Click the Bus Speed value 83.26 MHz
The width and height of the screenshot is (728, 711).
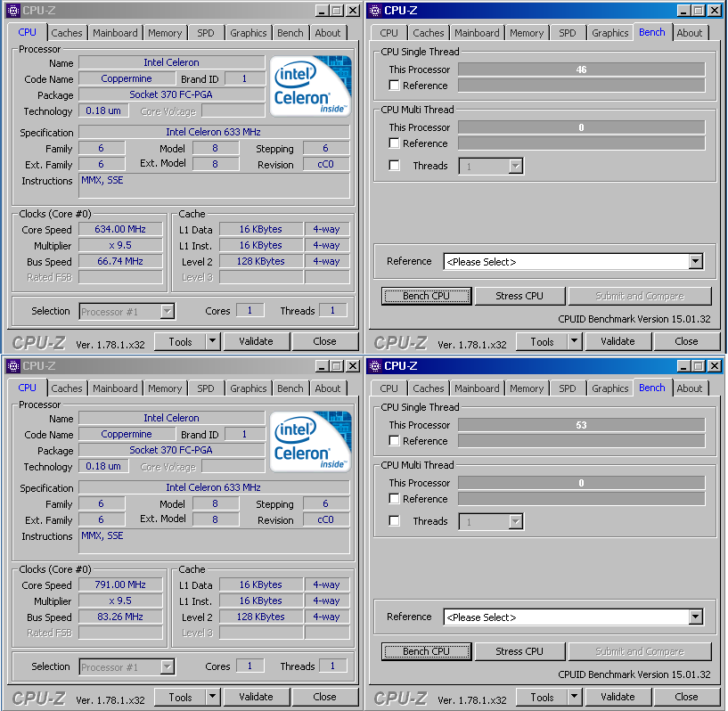tap(120, 617)
